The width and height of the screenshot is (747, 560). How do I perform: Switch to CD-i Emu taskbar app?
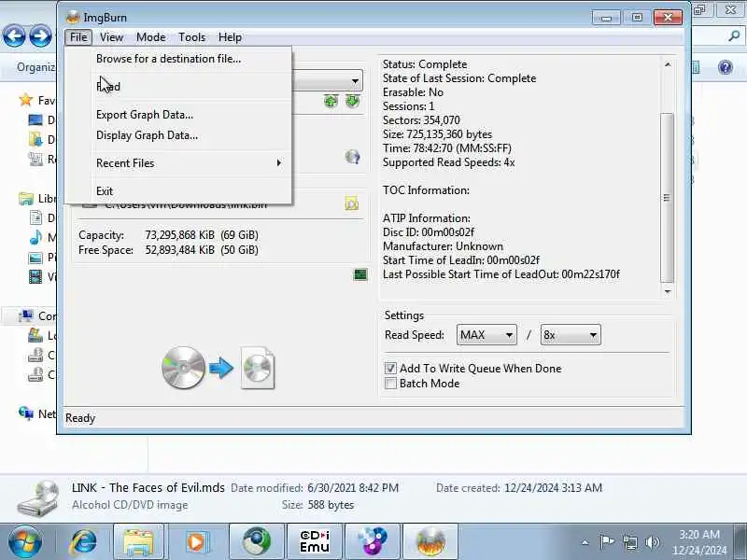[x=315, y=542]
